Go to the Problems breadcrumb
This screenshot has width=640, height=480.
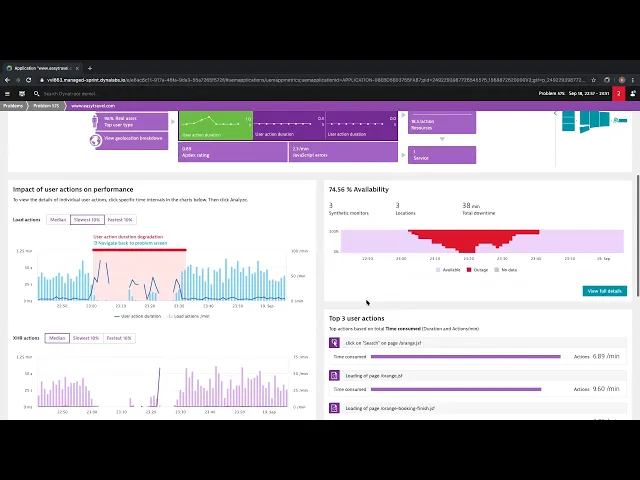pos(13,106)
